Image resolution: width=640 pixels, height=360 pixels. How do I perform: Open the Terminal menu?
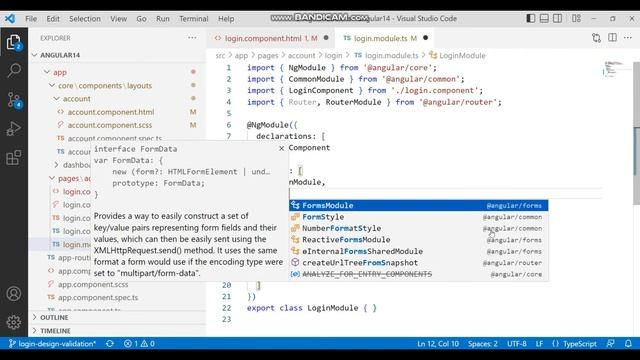point(193,19)
